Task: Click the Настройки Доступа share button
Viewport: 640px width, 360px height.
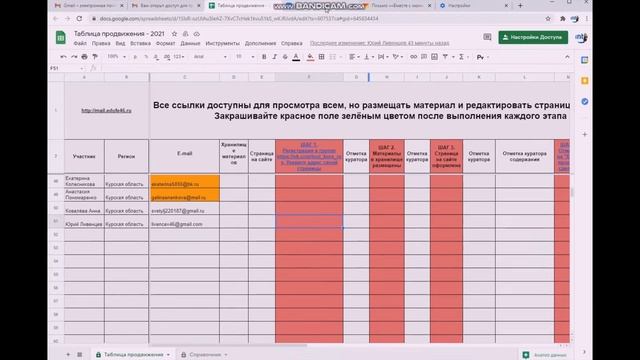Action: (x=533, y=37)
